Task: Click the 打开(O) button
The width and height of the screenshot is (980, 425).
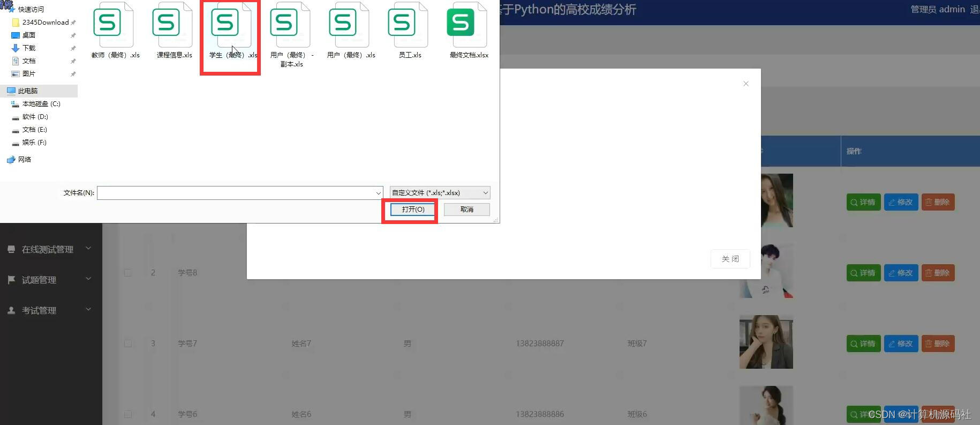Action: click(413, 209)
